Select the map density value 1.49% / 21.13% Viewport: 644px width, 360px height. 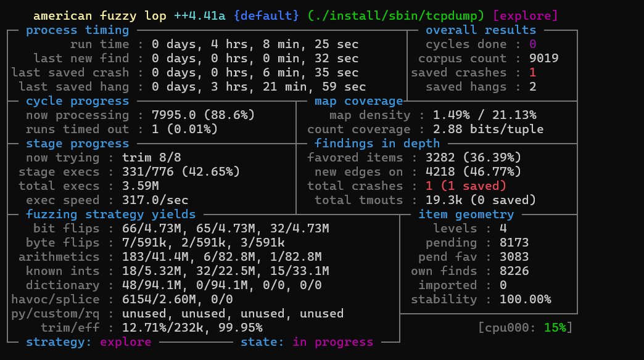485,115
